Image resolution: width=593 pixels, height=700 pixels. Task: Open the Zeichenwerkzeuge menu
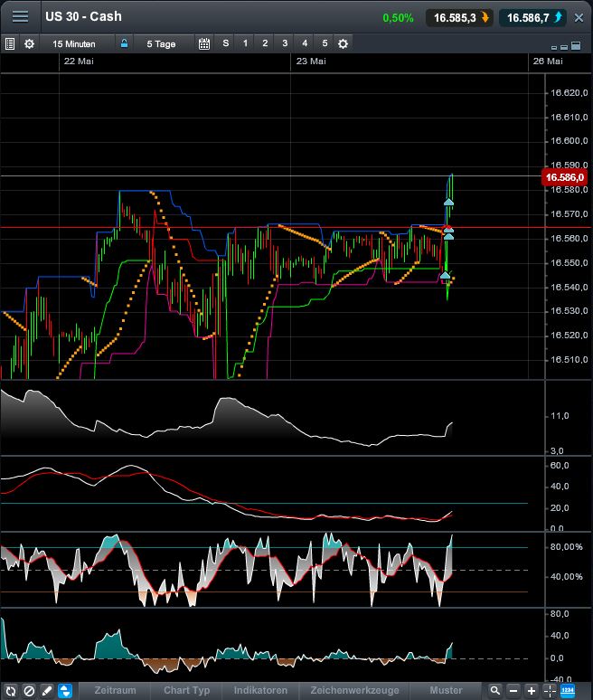[354, 691]
